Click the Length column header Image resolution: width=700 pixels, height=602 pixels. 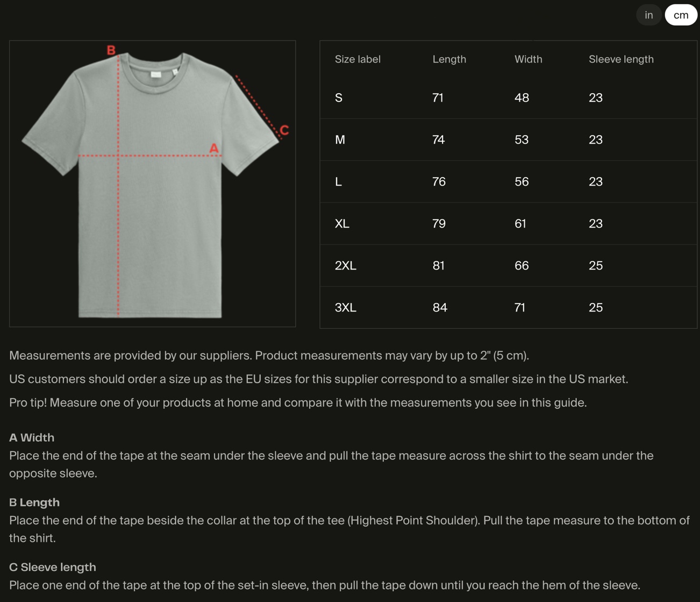click(x=449, y=59)
